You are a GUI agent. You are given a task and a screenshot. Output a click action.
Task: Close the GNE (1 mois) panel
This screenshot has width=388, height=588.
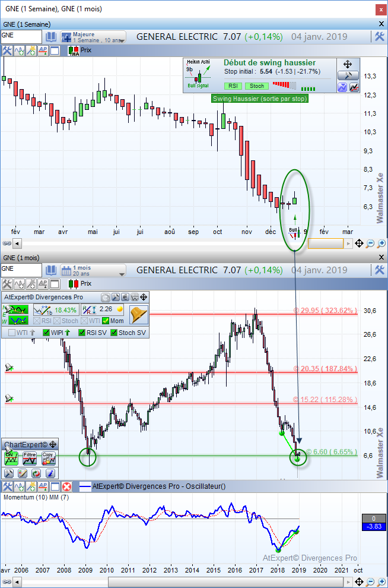tap(381, 258)
